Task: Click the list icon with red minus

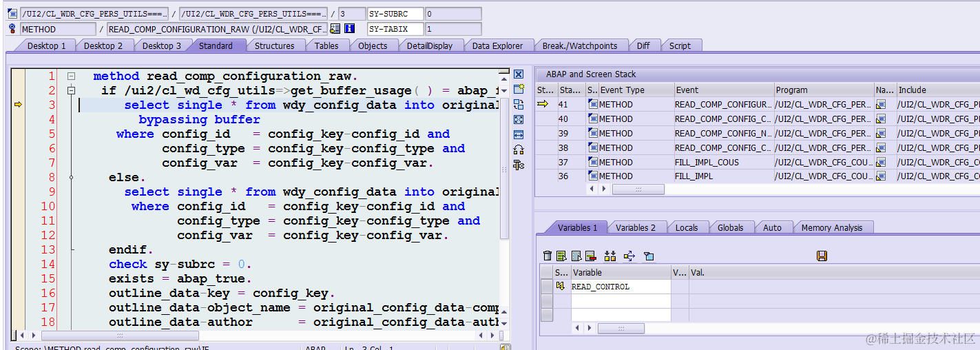Action: [x=591, y=256]
